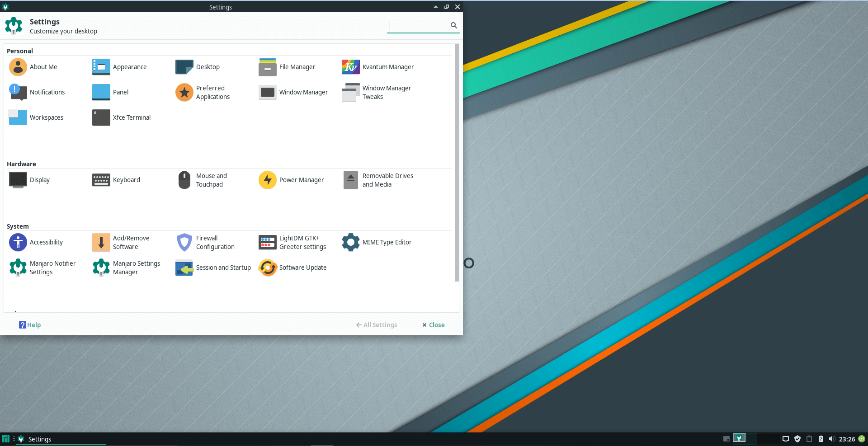Click the search magnifier icon
The width and height of the screenshot is (868, 446).
454,26
